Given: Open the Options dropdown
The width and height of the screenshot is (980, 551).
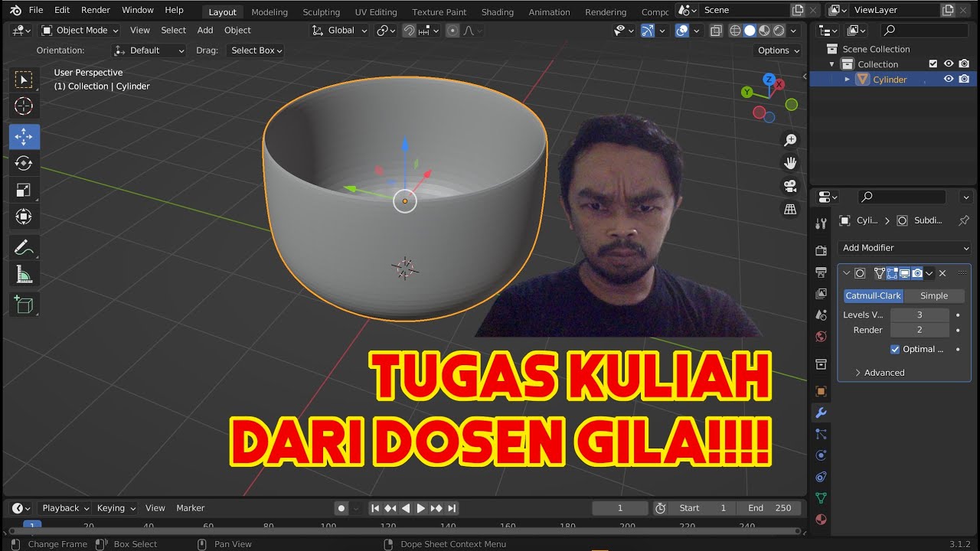Looking at the screenshot, I should [x=779, y=51].
